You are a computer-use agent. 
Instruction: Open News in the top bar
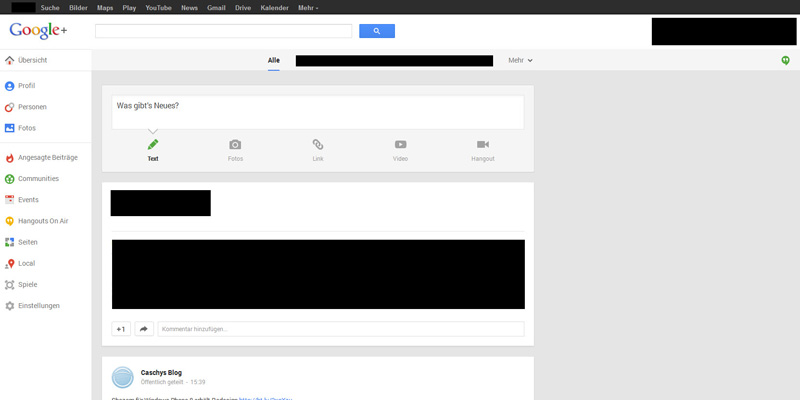[x=189, y=8]
